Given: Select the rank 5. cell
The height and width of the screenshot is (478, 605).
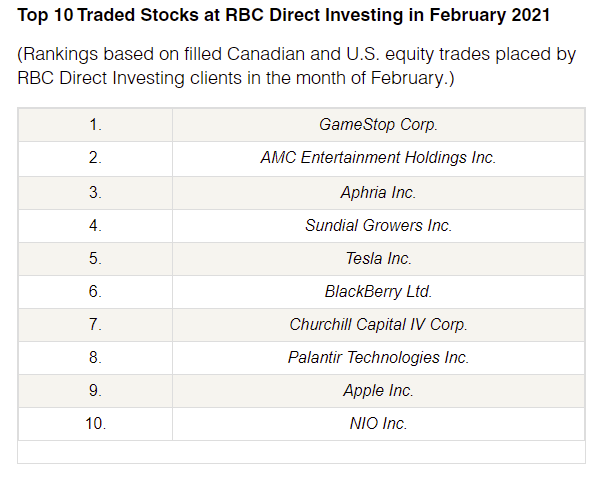Looking at the screenshot, I should click(x=95, y=259).
